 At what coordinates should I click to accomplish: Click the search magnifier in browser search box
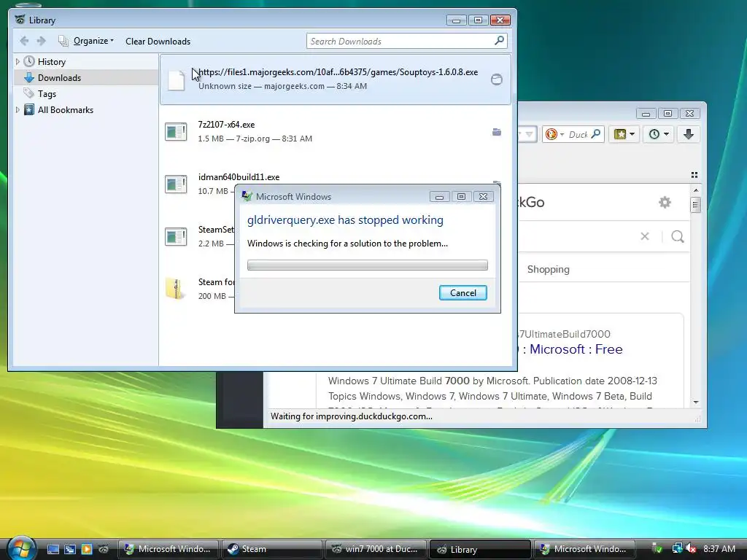595,134
